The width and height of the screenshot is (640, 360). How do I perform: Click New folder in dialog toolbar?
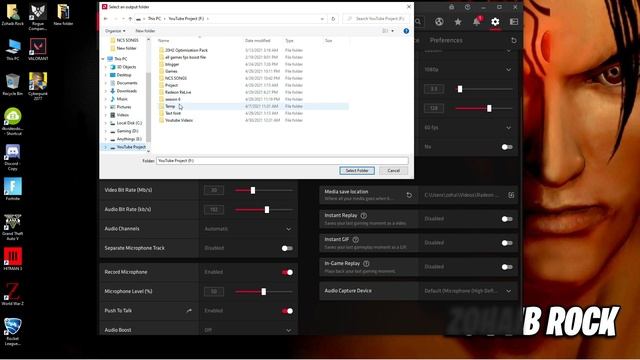click(x=145, y=31)
